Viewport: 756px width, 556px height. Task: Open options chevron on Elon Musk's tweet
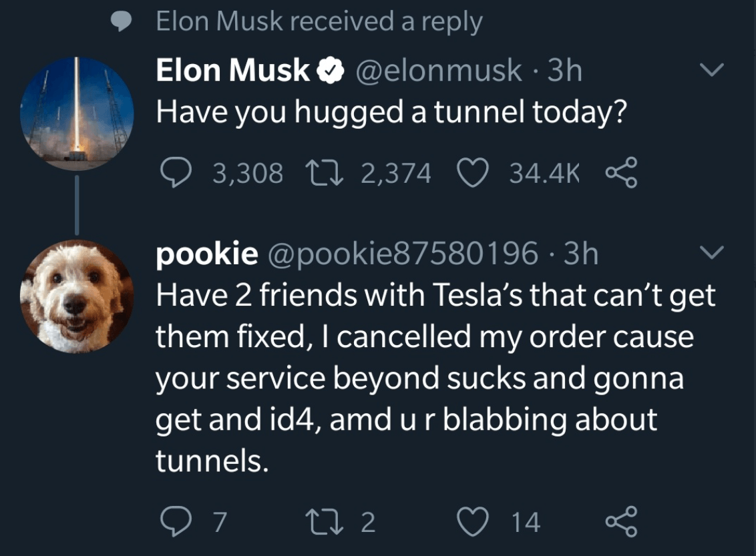(713, 69)
